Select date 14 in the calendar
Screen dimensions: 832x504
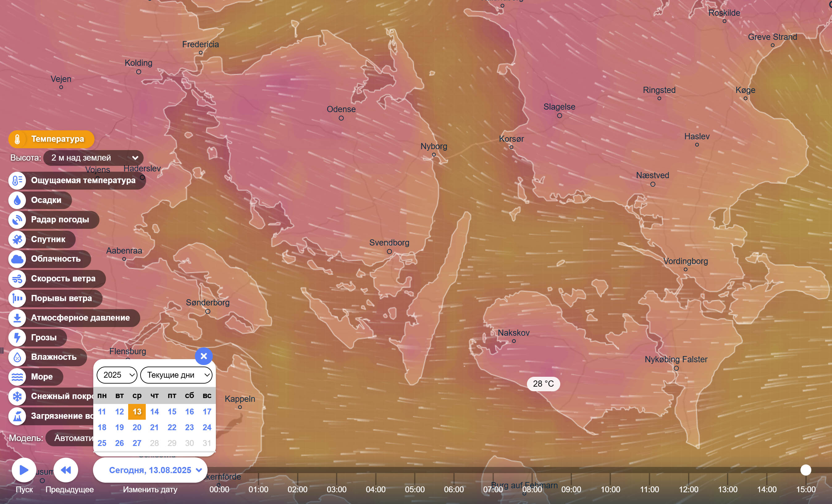[x=154, y=411]
